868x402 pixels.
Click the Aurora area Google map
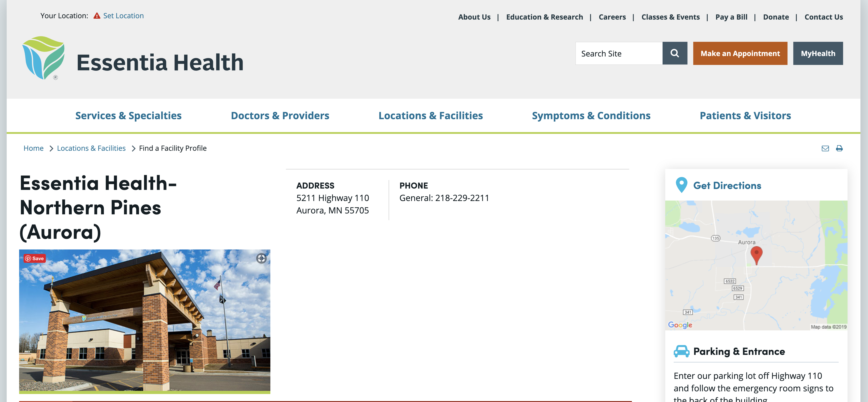(756, 265)
